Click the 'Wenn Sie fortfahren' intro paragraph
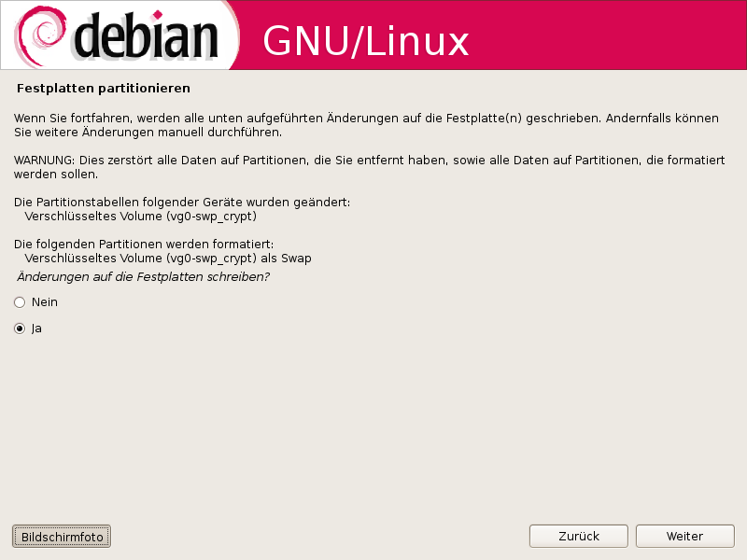 366,125
